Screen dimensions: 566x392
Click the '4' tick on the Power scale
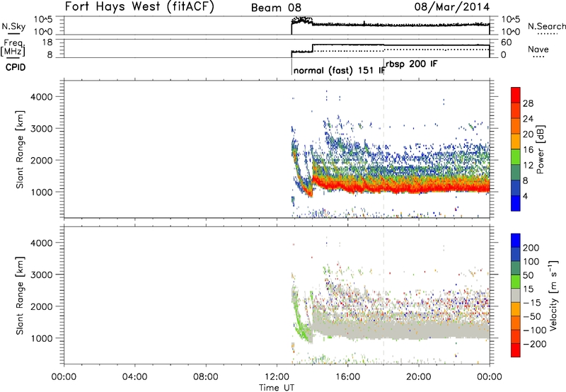(x=525, y=196)
